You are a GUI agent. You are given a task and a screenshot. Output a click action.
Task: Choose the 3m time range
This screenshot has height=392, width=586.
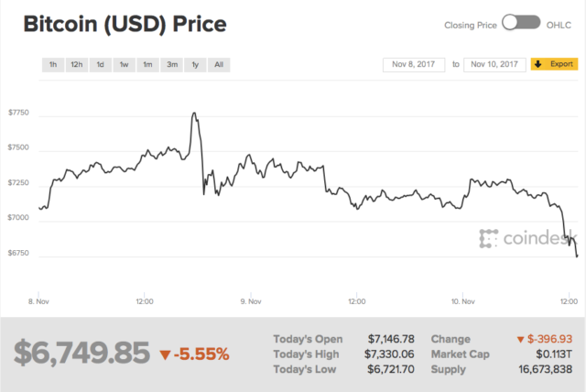point(171,65)
